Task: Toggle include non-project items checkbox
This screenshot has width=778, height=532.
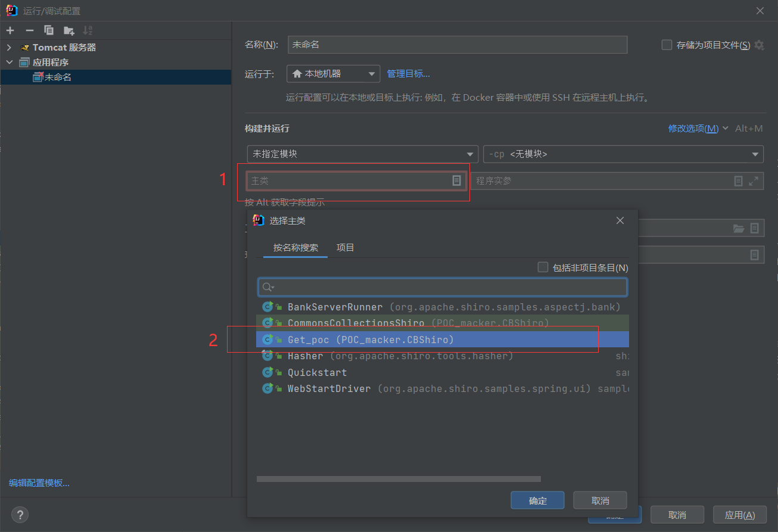Action: (543, 267)
